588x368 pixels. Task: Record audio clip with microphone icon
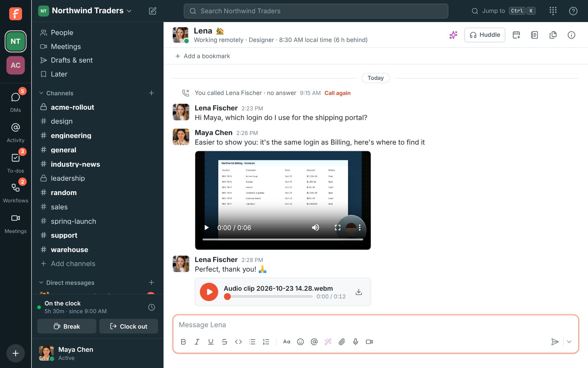(355, 342)
